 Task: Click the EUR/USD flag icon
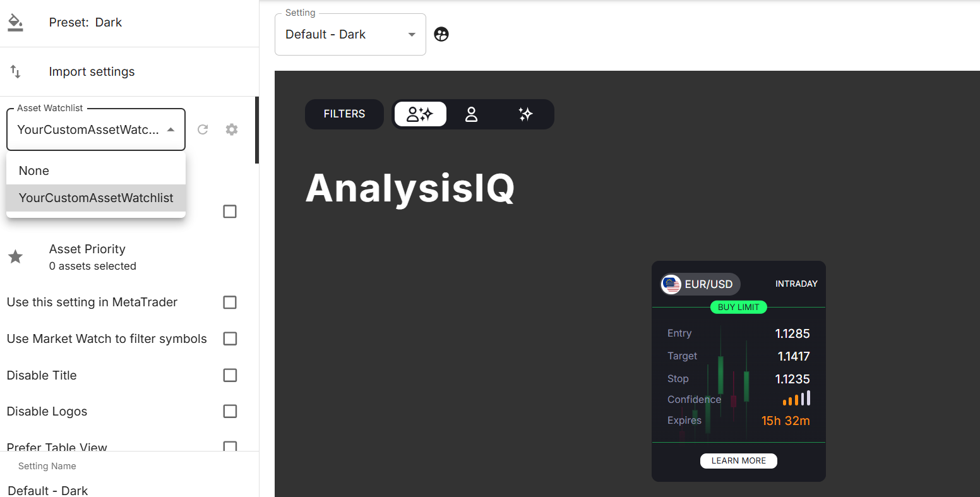[671, 284]
